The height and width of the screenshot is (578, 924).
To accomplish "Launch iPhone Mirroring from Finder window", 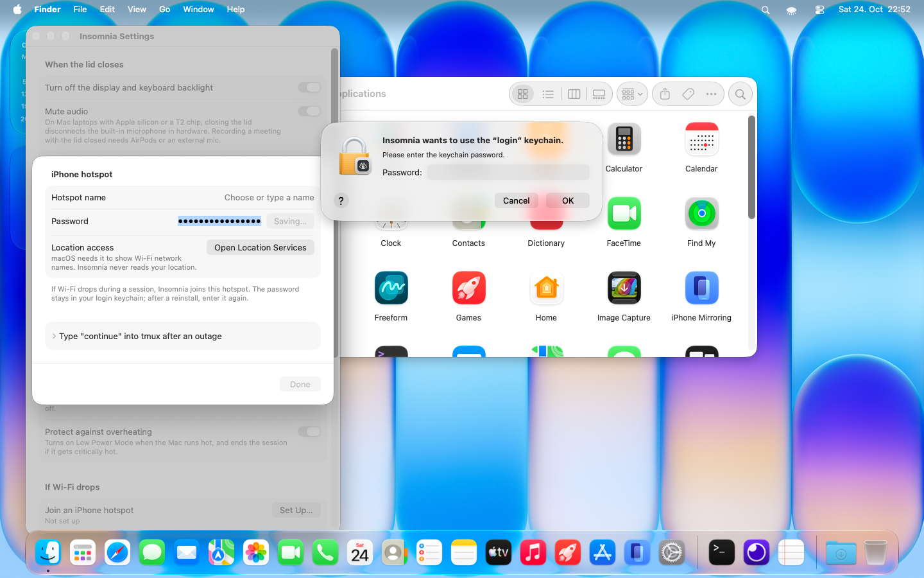I will [x=701, y=288].
